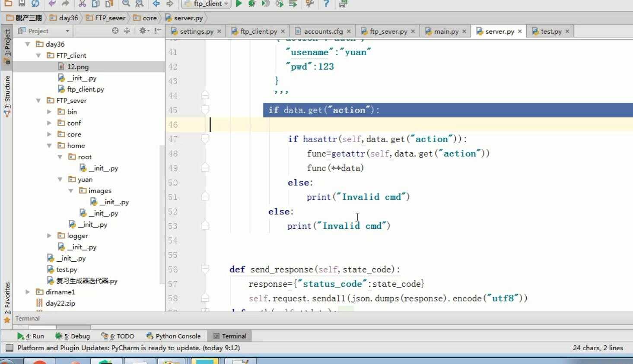Run with coverage icon
Viewport: 633px width, 364px height.
[266, 3]
